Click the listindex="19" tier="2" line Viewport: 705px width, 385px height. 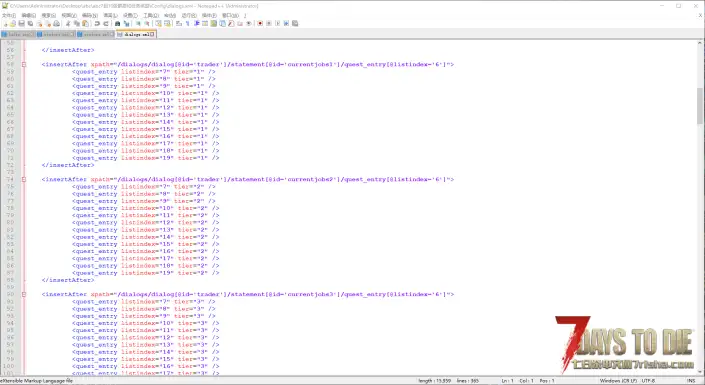point(145,273)
